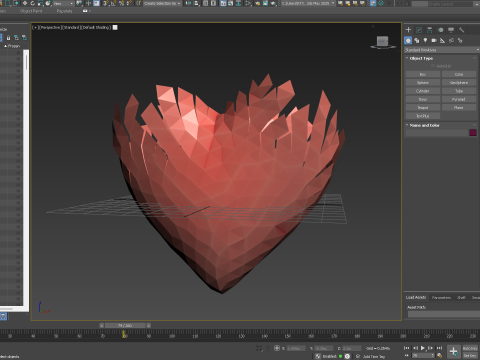This screenshot has height=360, width=480.
Task: Open the Display command panel tab
Action: tap(451, 30)
